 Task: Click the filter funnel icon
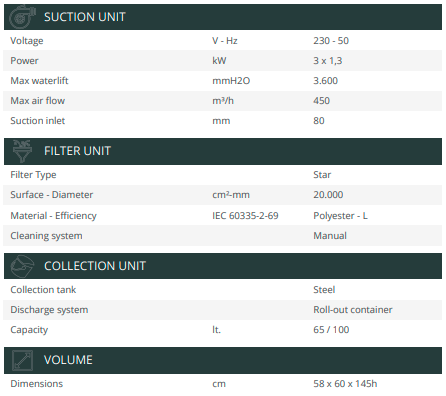(22, 151)
